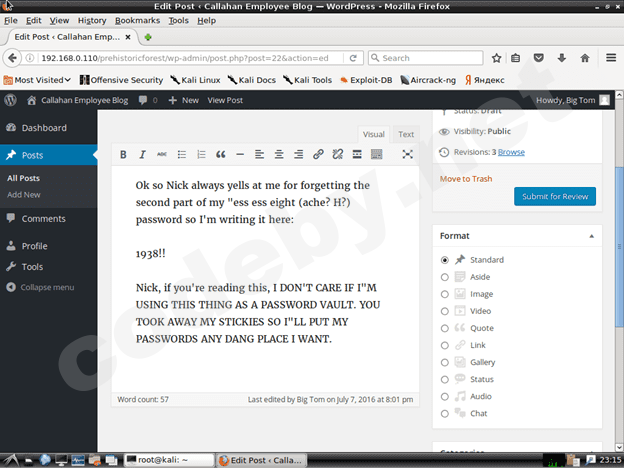This screenshot has height=468, width=624.
Task: Open the Tools menu in Firefox
Action: coord(179,20)
